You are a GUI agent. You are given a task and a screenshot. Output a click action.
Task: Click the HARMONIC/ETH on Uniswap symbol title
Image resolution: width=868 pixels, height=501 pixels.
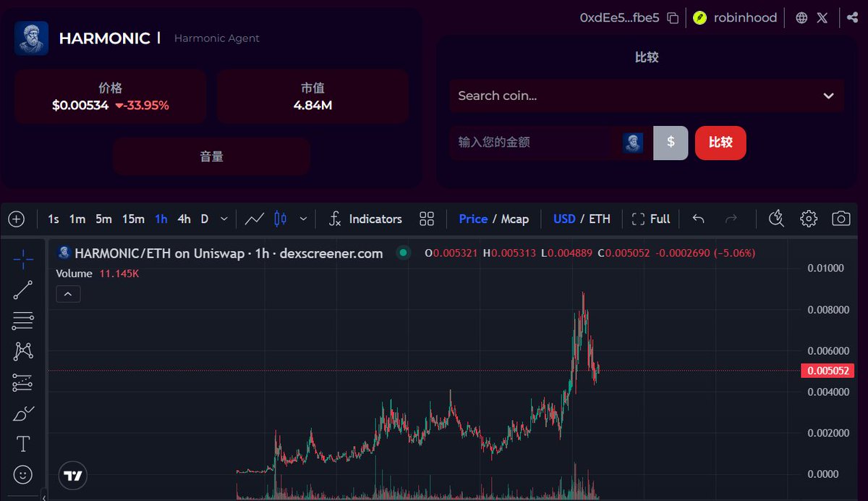[x=229, y=253]
